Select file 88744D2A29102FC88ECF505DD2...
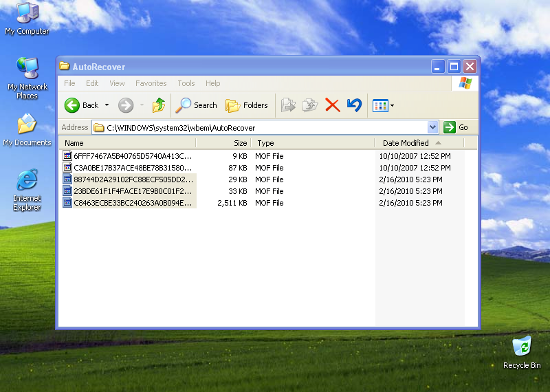 pyautogui.click(x=133, y=179)
